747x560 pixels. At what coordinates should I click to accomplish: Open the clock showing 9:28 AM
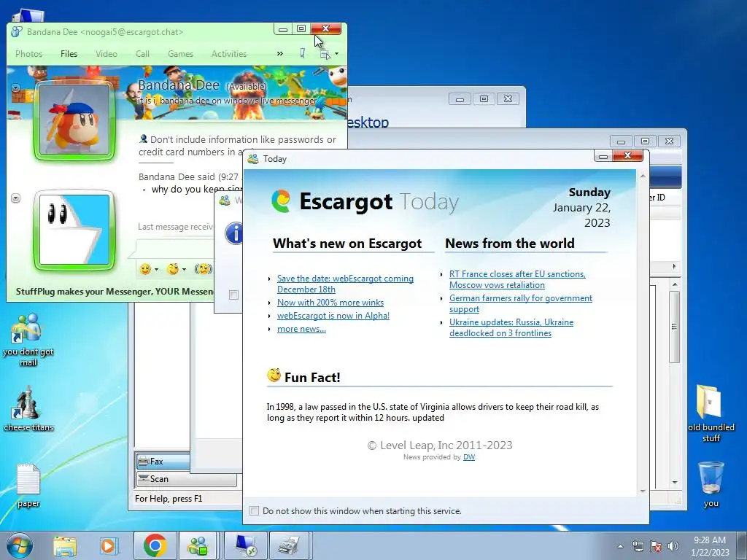710,546
